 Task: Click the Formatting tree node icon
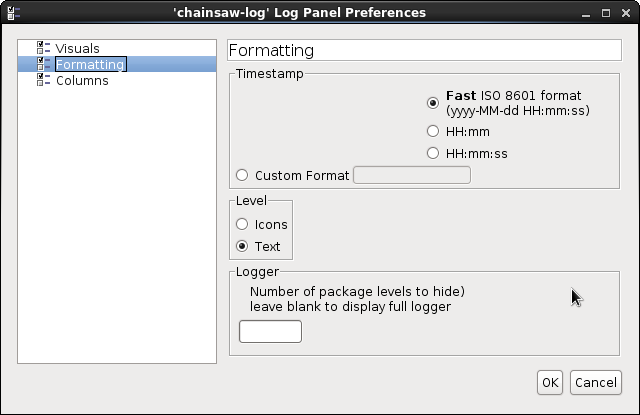pos(43,64)
